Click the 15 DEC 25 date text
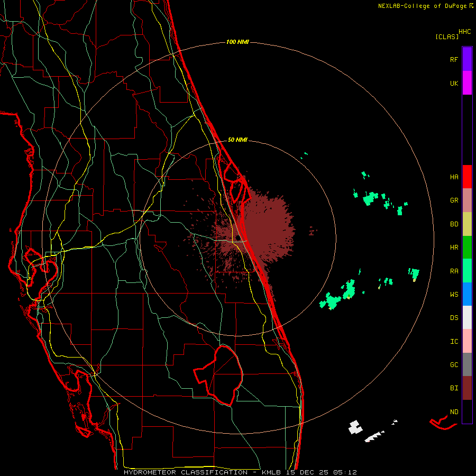Screen dimensions: 476x476 [x=307, y=472]
